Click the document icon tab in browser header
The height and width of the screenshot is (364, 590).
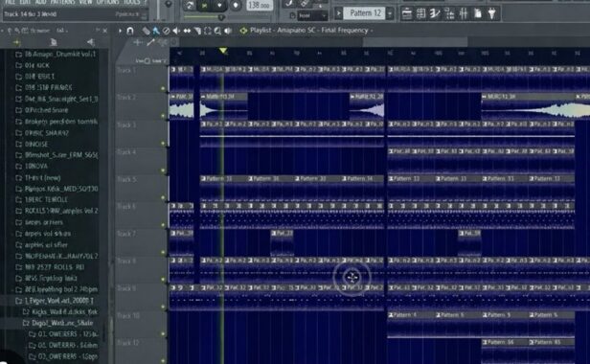pyautogui.click(x=54, y=42)
